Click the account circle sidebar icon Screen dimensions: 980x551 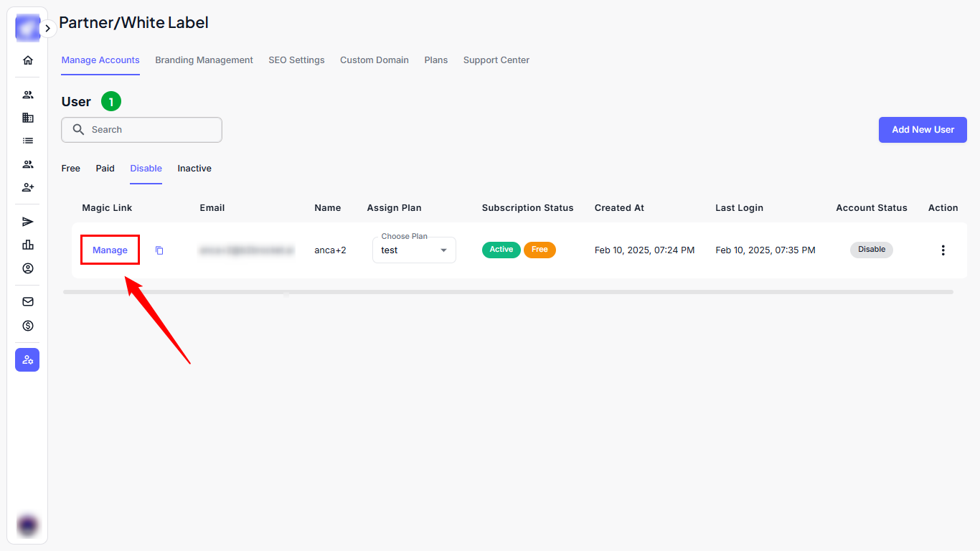(28, 268)
